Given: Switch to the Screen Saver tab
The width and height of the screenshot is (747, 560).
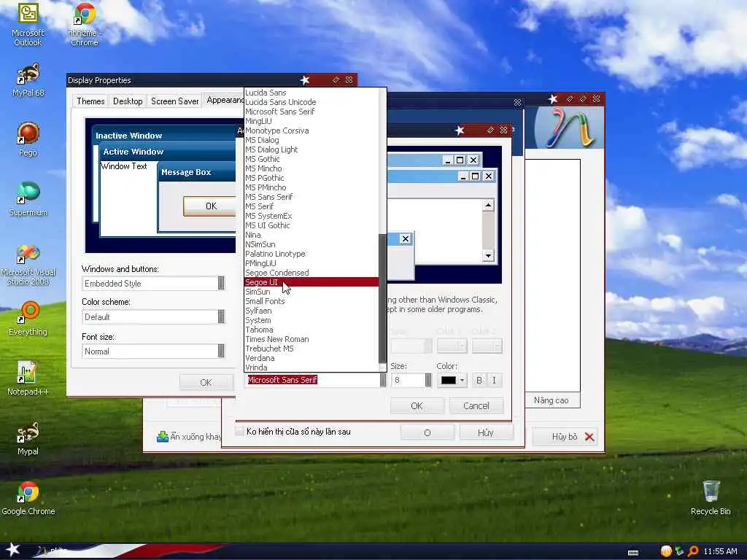Looking at the screenshot, I should (x=174, y=101).
